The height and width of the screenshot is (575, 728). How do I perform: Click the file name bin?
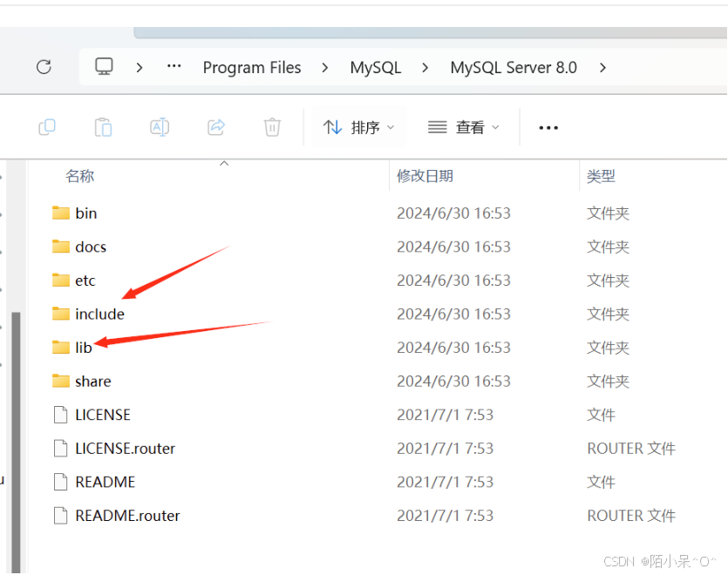(86, 213)
